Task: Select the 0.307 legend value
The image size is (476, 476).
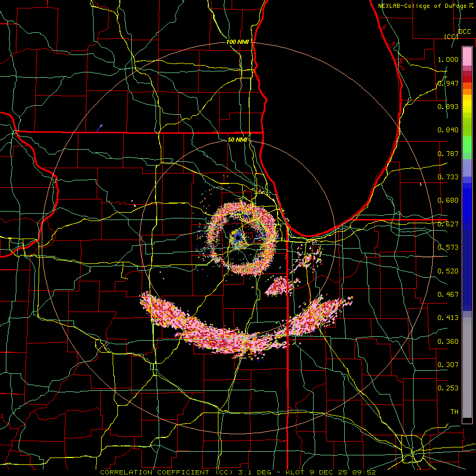Action: (448, 365)
